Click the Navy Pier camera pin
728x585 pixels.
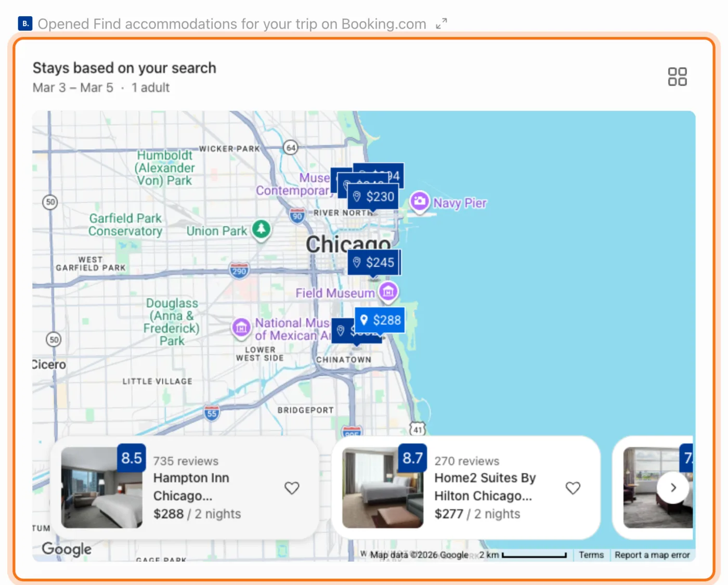[x=420, y=202]
